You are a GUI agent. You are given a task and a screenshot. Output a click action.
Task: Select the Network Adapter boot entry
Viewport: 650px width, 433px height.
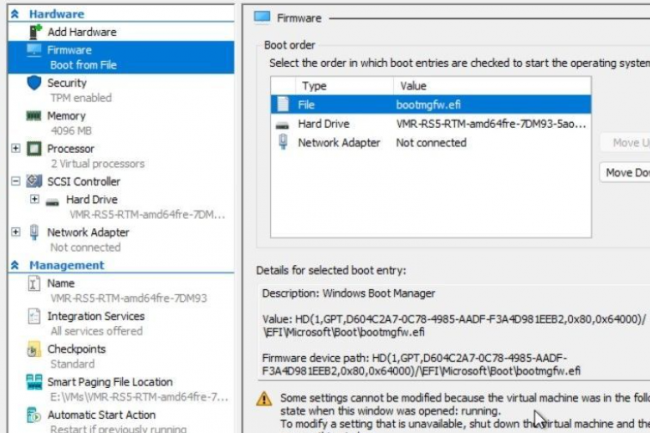[x=339, y=143]
